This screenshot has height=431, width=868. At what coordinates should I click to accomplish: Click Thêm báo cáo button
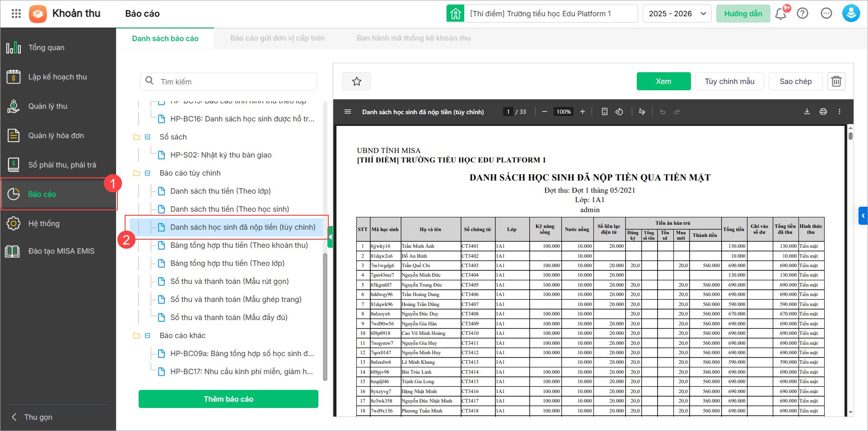(228, 399)
